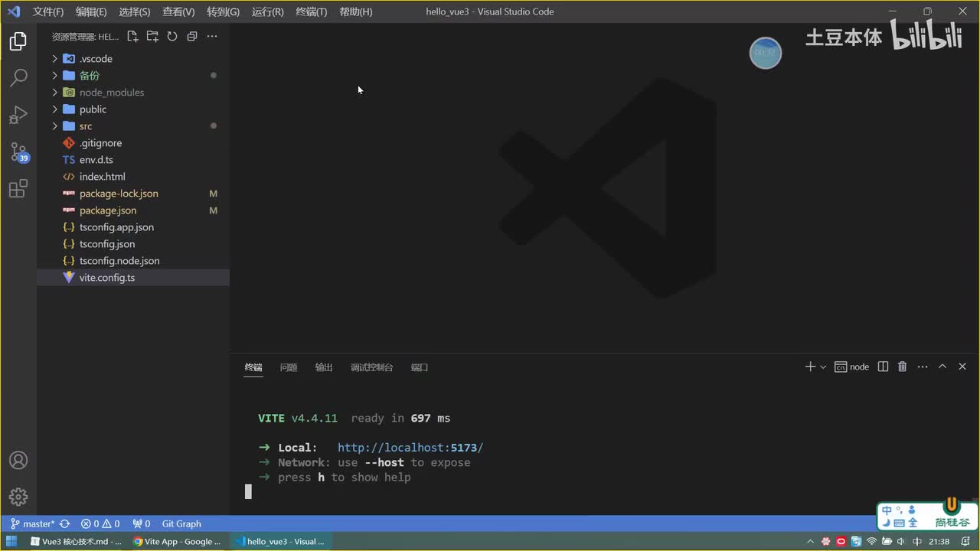Maximize the terminal panel size

point(942,367)
